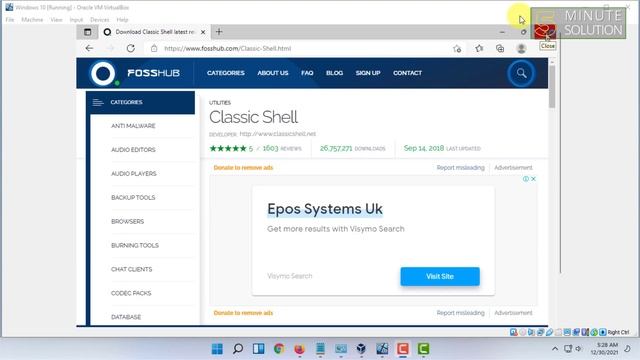Select Codec Packs category
This screenshot has width=640, height=360.
(x=131, y=293)
